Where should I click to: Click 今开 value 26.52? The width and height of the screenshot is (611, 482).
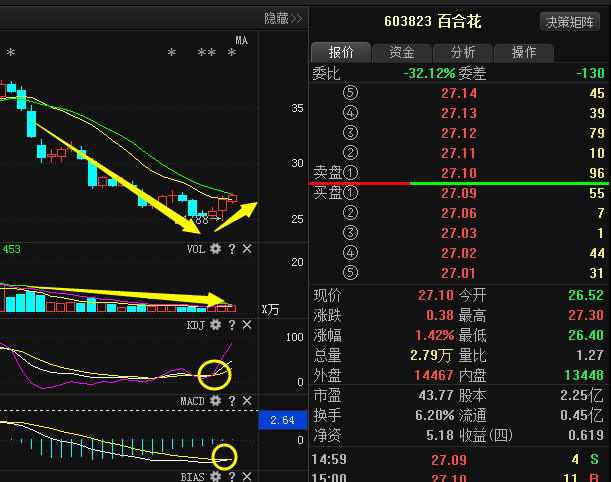click(x=586, y=295)
